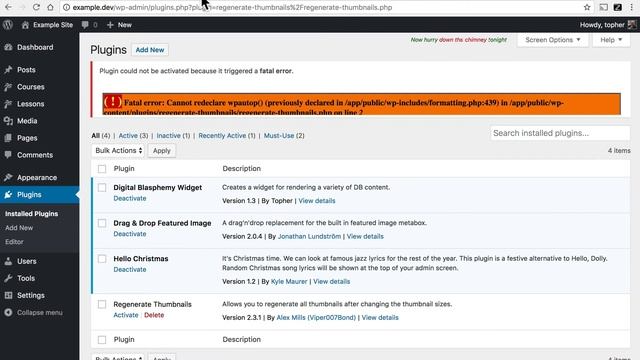Click the Comments sidebar icon
Screen dimensions: 640x360
tap(9, 155)
